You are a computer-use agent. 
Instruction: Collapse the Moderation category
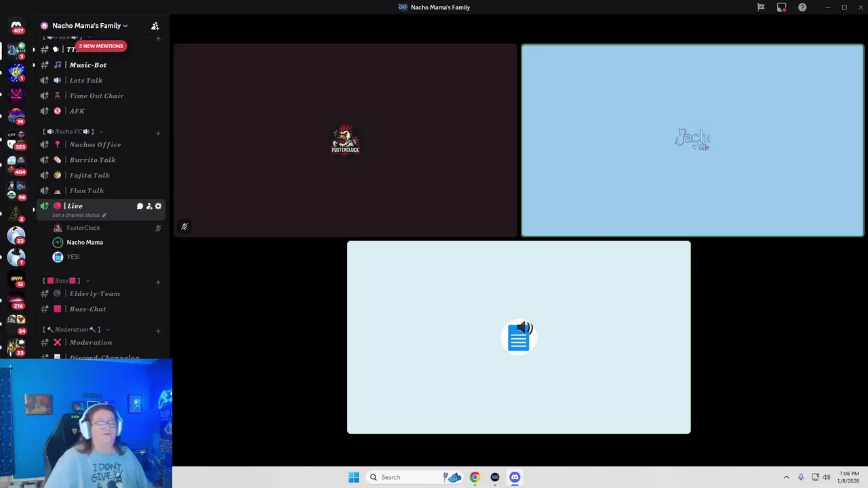pos(76,329)
